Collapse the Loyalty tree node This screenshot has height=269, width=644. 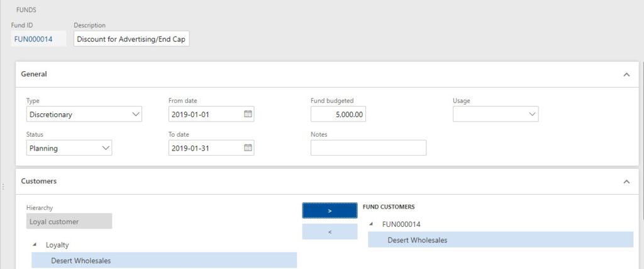(x=36, y=244)
